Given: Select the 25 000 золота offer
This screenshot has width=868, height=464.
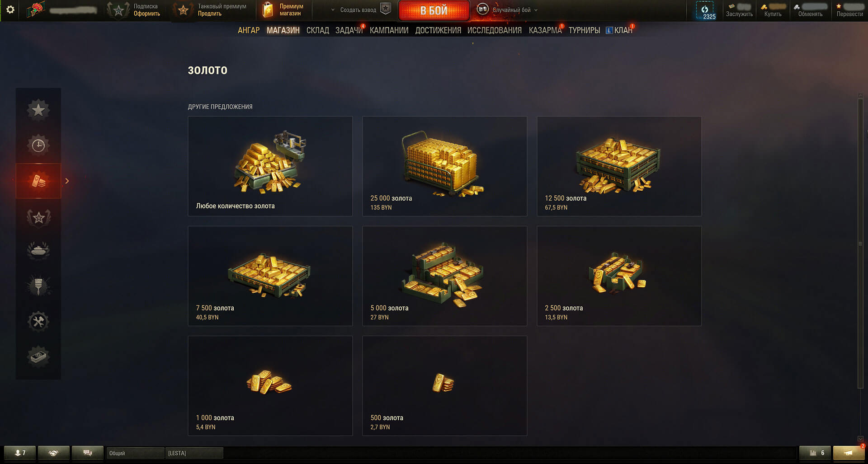Looking at the screenshot, I should pos(444,166).
